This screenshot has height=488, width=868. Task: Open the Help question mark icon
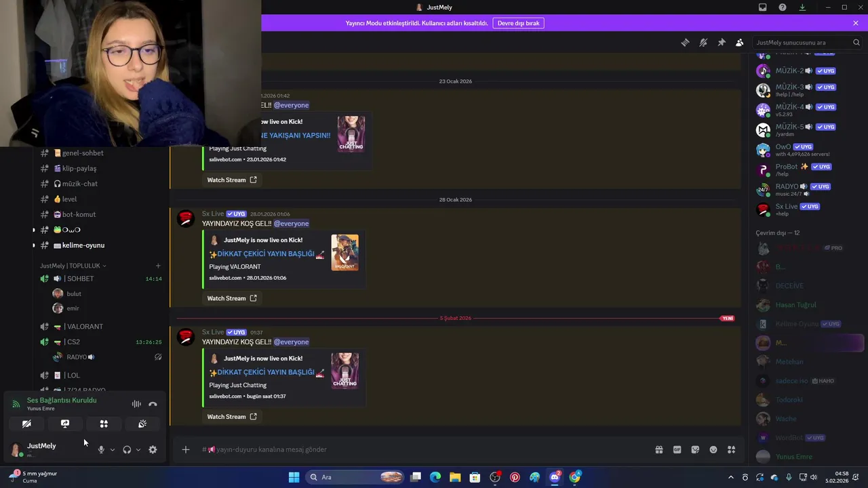pyautogui.click(x=783, y=7)
